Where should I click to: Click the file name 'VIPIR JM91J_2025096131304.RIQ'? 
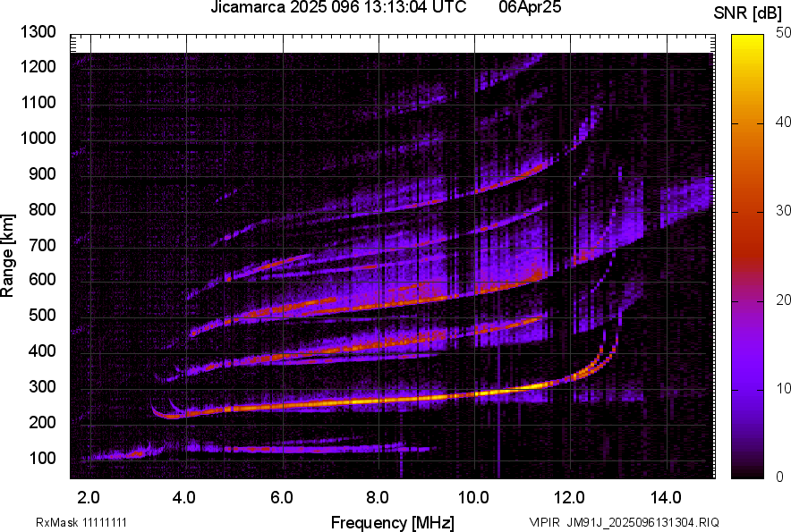tap(624, 522)
